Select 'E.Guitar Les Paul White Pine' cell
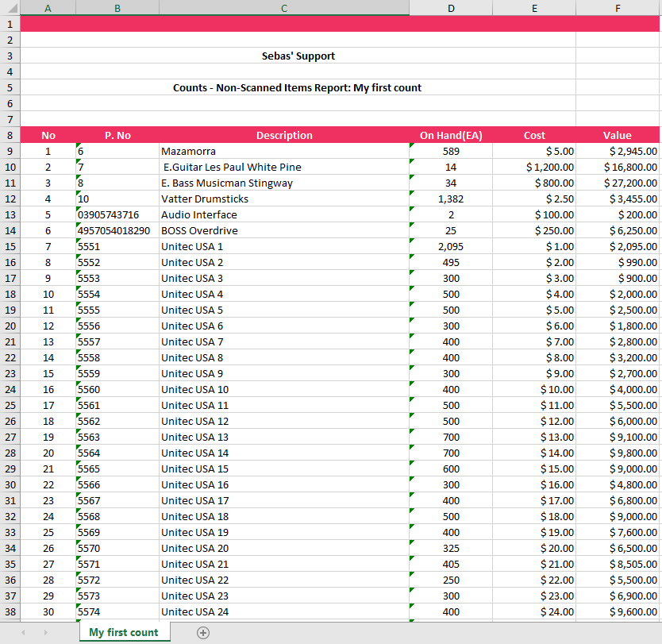This screenshot has height=644, width=662. tap(284, 168)
